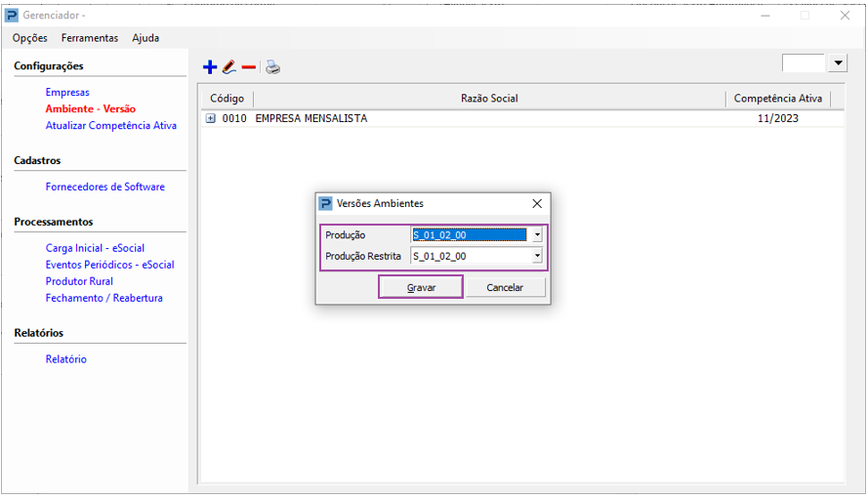Minimize the Gerenciador window
868x499 pixels.
(x=765, y=15)
